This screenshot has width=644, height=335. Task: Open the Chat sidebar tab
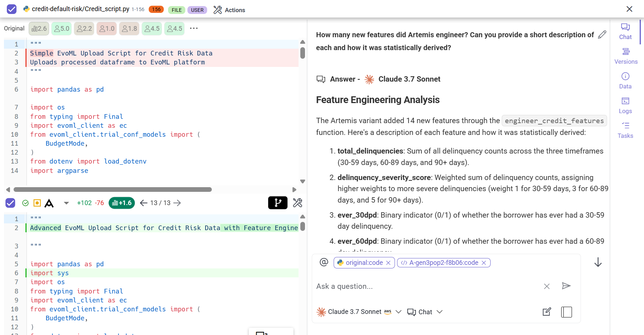coord(625,31)
